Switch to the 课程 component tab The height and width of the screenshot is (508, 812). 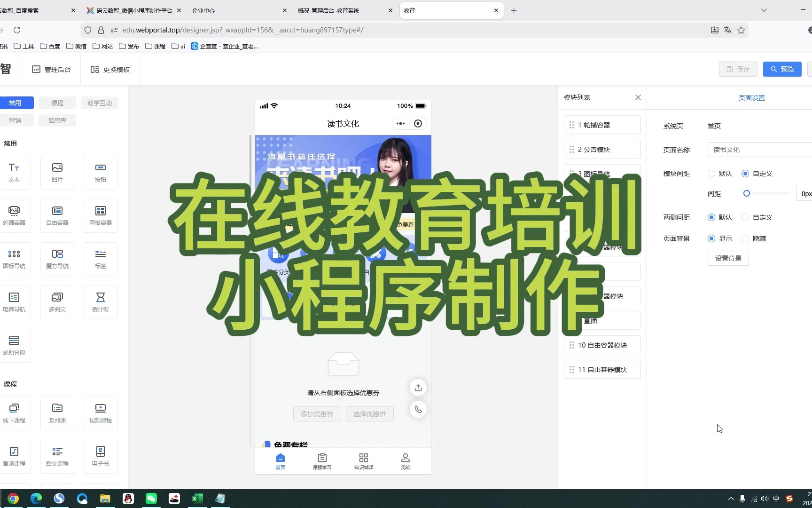point(57,103)
